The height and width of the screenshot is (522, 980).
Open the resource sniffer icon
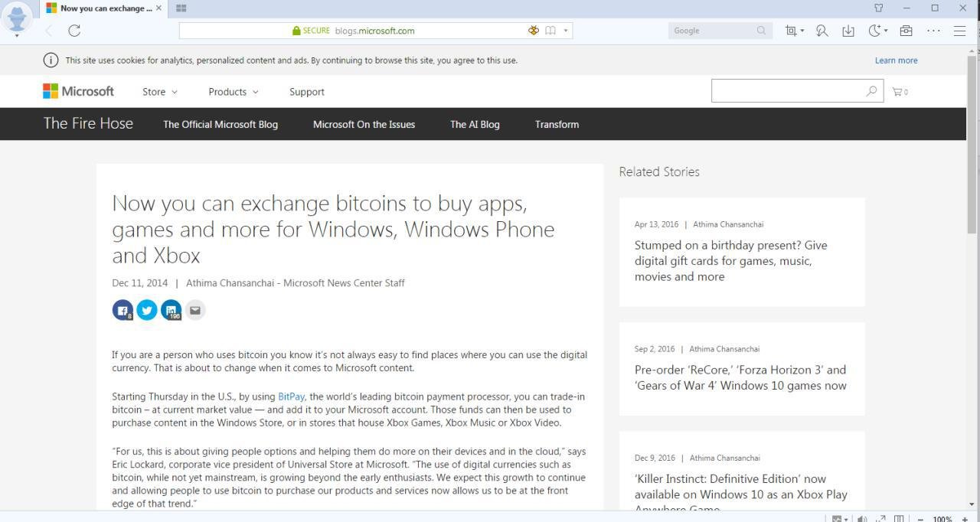click(822, 31)
